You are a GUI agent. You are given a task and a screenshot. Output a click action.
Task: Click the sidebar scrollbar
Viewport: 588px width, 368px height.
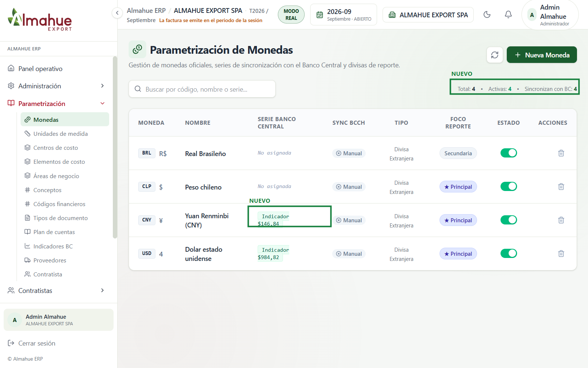point(115,147)
